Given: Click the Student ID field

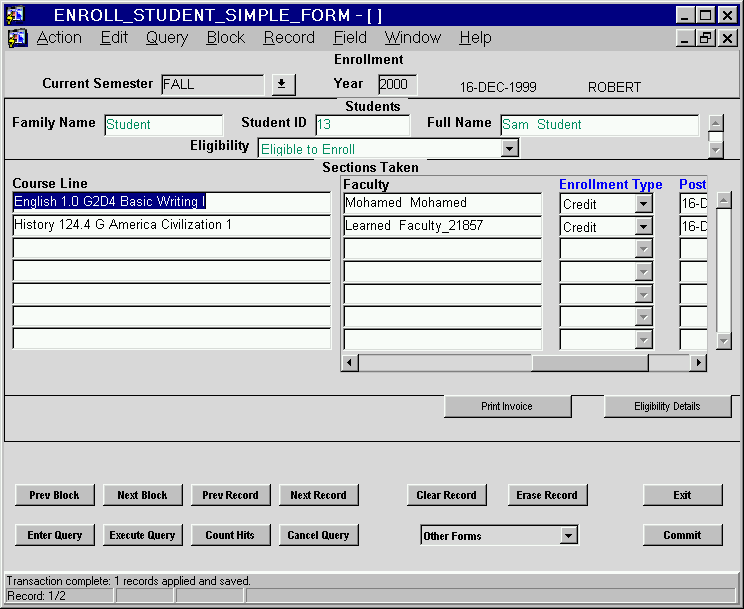Looking at the screenshot, I should tap(363, 125).
